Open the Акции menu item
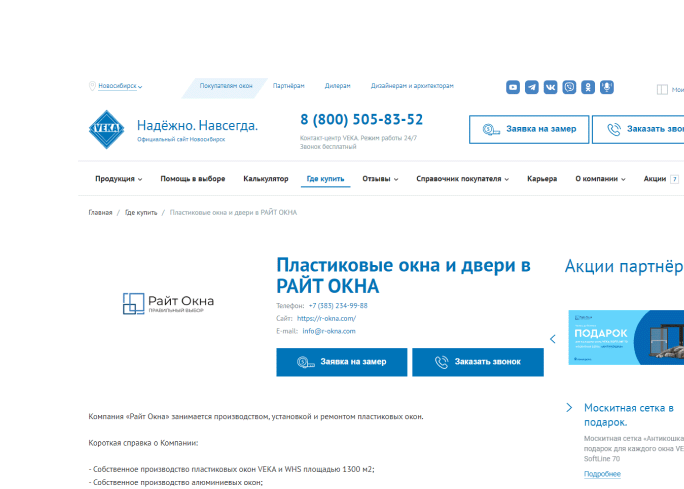This screenshot has height=489, width=684. point(655,179)
